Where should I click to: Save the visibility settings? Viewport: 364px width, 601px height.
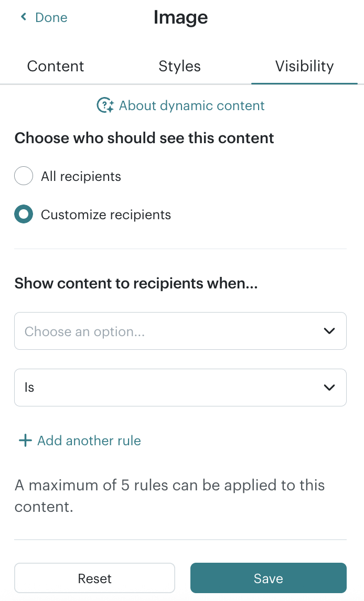click(x=269, y=578)
